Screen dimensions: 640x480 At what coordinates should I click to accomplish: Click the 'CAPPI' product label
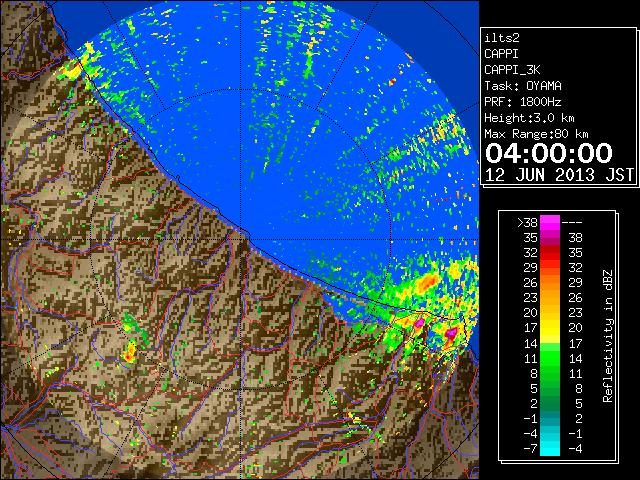[501, 54]
